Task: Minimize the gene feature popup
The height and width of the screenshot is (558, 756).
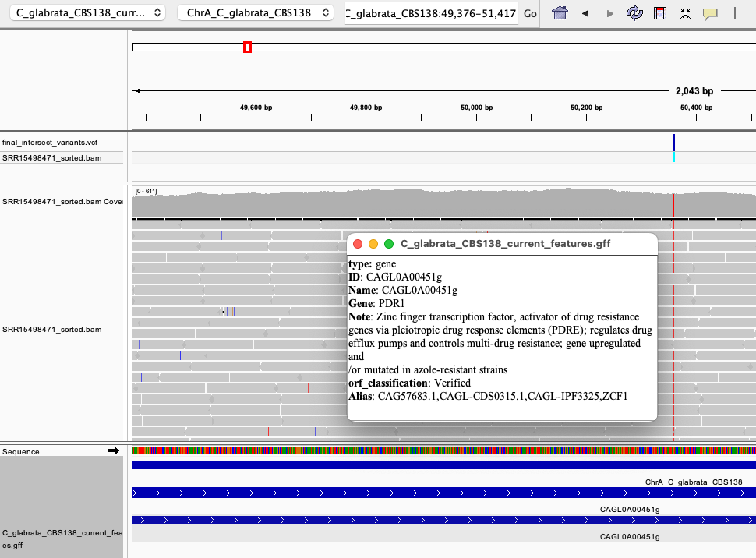Action: pos(373,244)
